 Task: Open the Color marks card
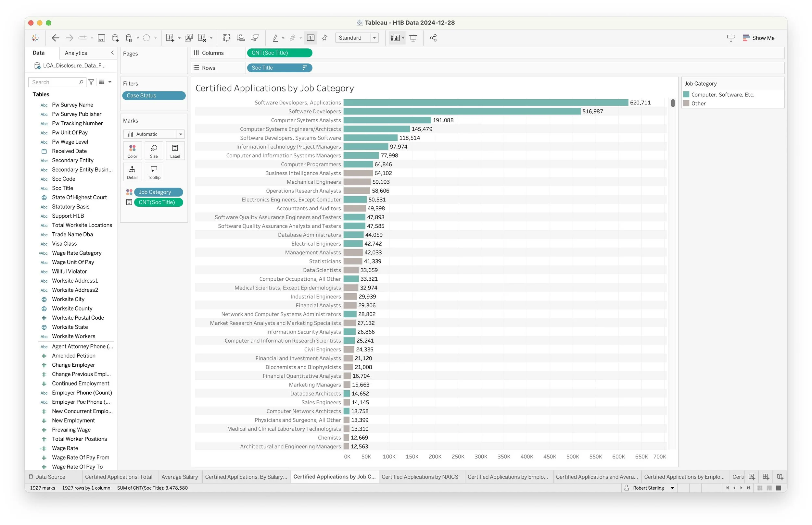(133, 151)
